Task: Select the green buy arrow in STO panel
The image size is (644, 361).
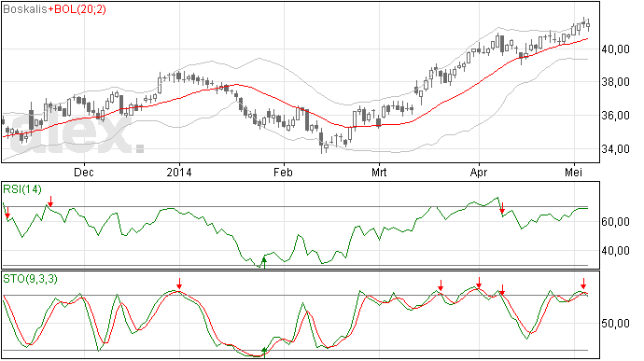Action: [264, 353]
